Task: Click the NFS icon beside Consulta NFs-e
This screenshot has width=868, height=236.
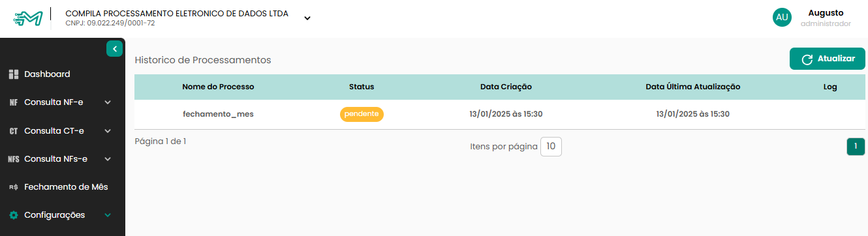Action: click(13, 159)
